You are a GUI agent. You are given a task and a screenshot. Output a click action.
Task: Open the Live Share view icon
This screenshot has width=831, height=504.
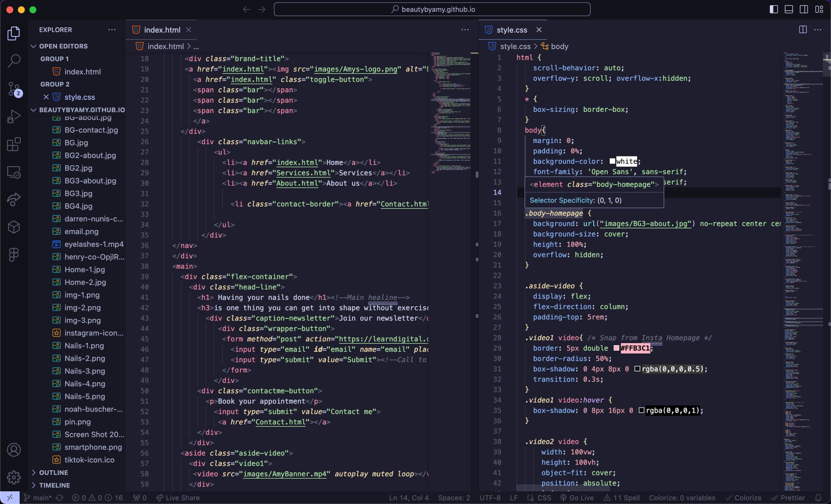(x=14, y=199)
